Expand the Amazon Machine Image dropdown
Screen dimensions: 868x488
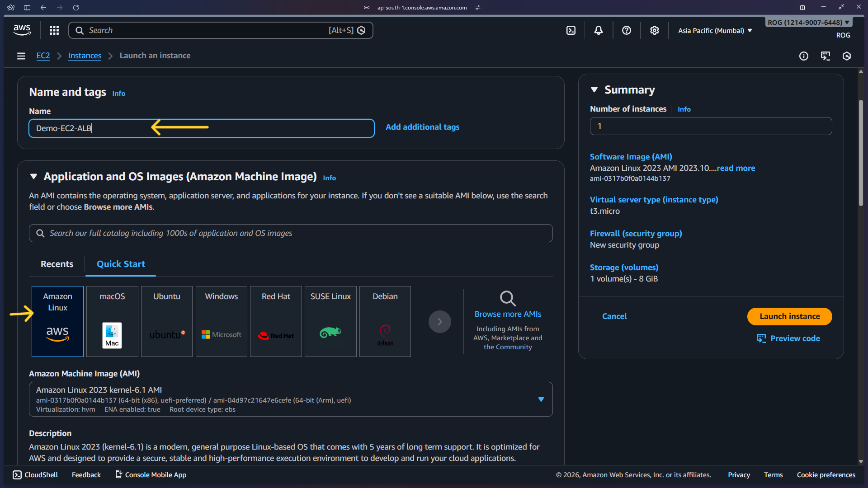pyautogui.click(x=541, y=399)
